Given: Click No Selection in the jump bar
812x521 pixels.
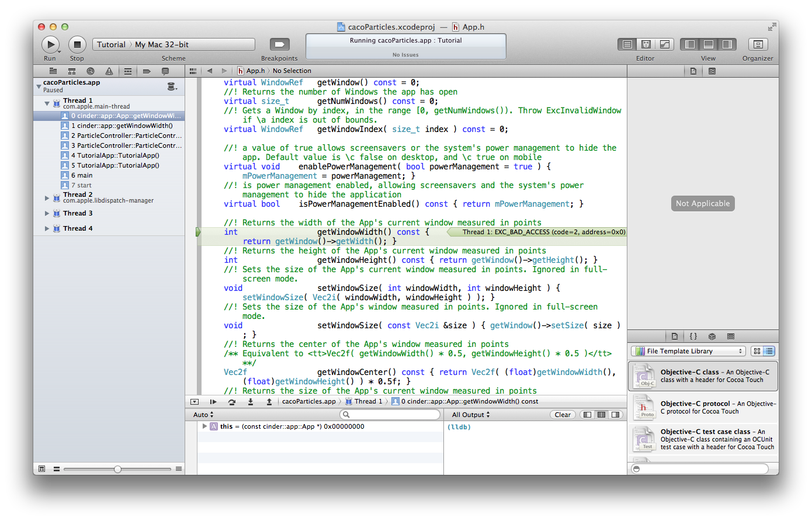Looking at the screenshot, I should (x=292, y=71).
